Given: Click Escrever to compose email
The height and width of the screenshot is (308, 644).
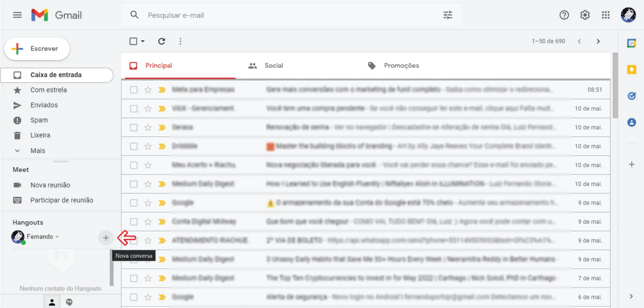Looking at the screenshot, I should coord(37,49).
